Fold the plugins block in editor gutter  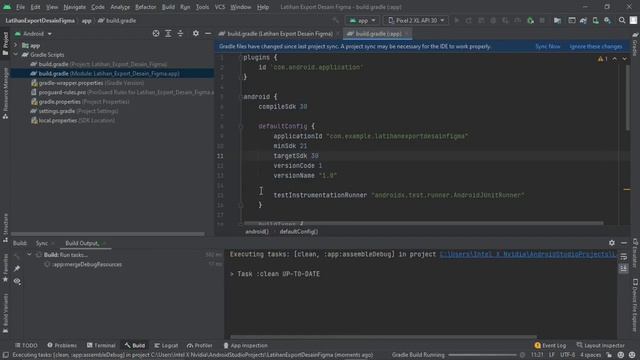click(240, 58)
